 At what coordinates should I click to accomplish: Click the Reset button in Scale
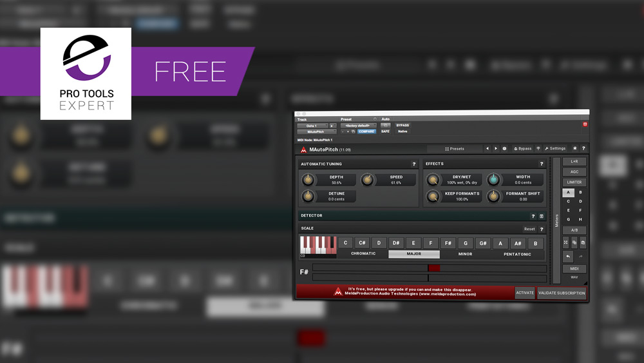coord(529,229)
